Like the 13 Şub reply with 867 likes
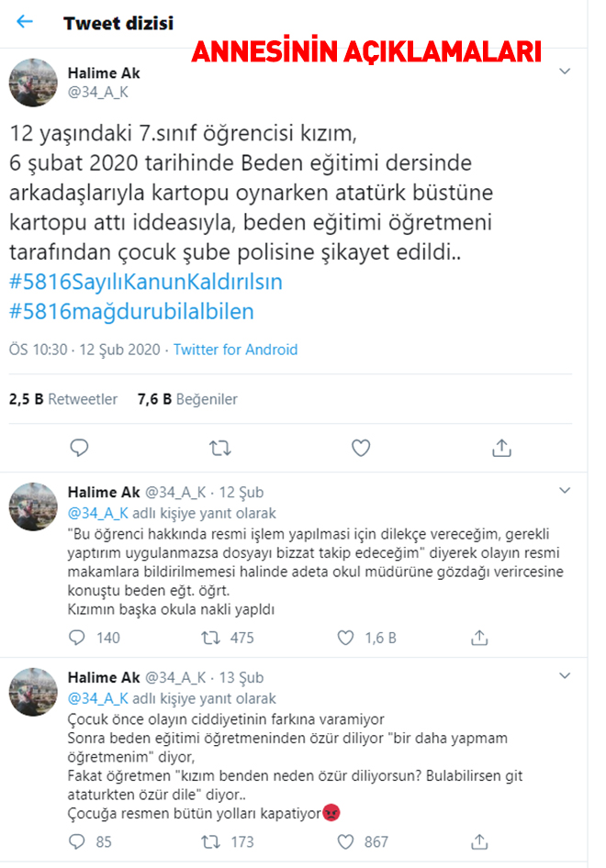606x868 pixels. tap(345, 842)
